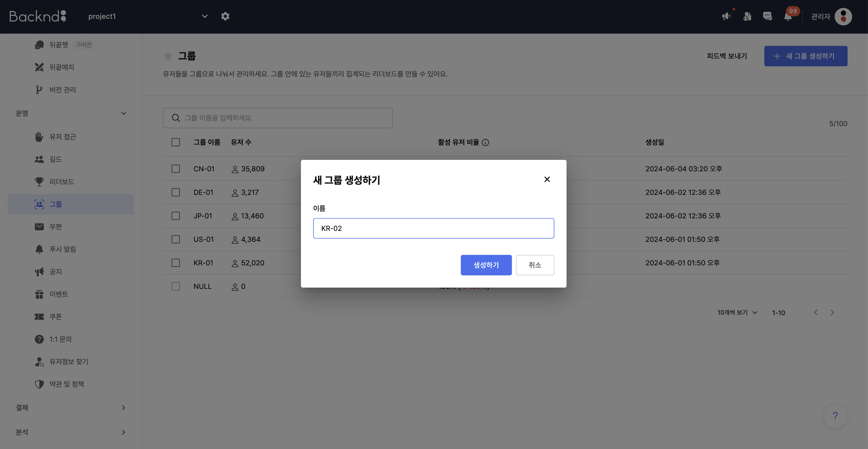Image resolution: width=868 pixels, height=449 pixels.
Task: Click the 5/100 group count text
Action: click(838, 124)
